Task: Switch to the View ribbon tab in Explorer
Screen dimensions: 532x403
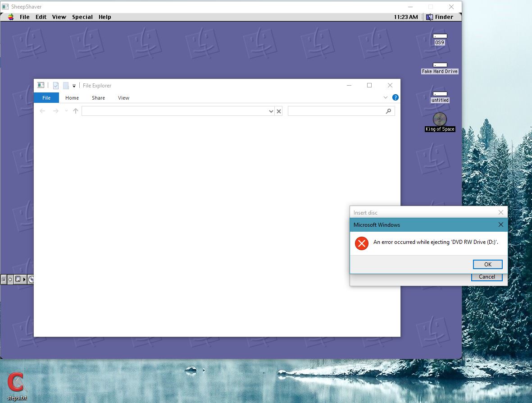Action: click(x=123, y=98)
